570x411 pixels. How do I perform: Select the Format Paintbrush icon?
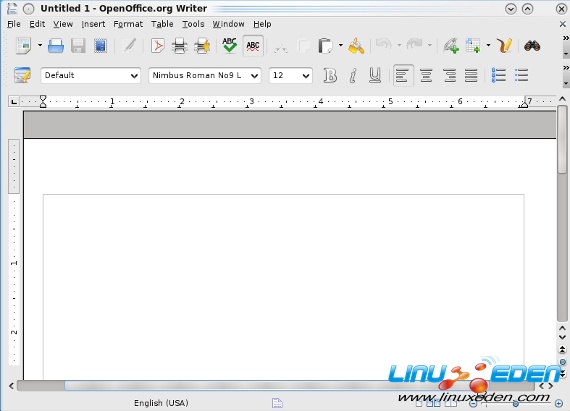(x=356, y=46)
